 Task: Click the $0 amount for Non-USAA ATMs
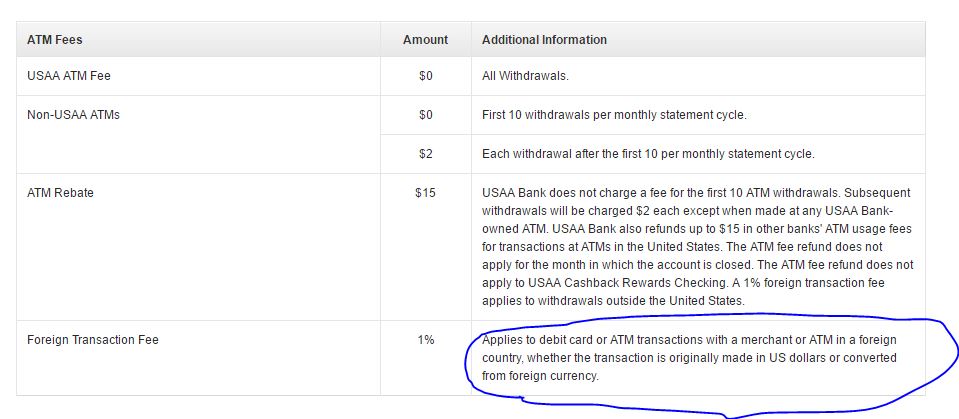426,114
